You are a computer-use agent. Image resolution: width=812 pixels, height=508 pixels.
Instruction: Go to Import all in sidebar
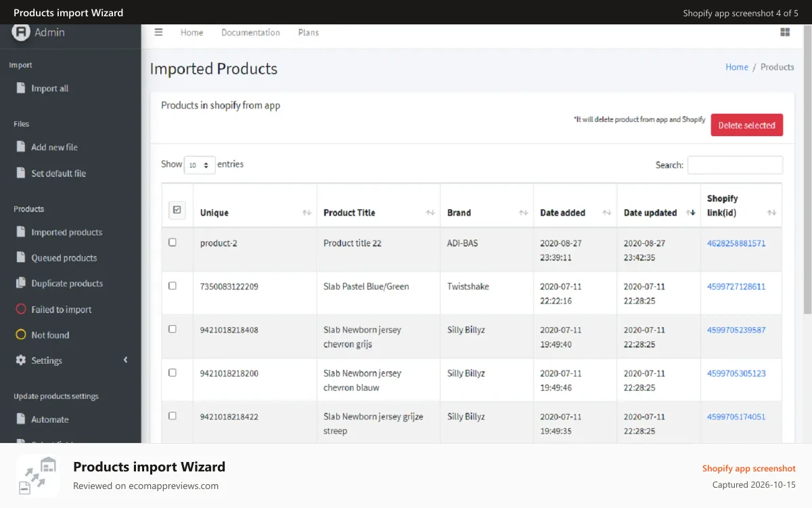49,88
